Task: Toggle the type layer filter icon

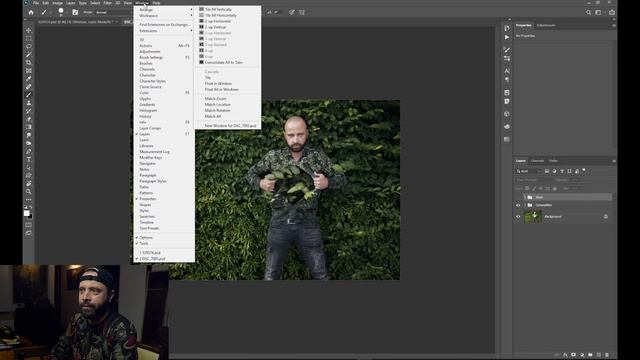Action: [562, 171]
